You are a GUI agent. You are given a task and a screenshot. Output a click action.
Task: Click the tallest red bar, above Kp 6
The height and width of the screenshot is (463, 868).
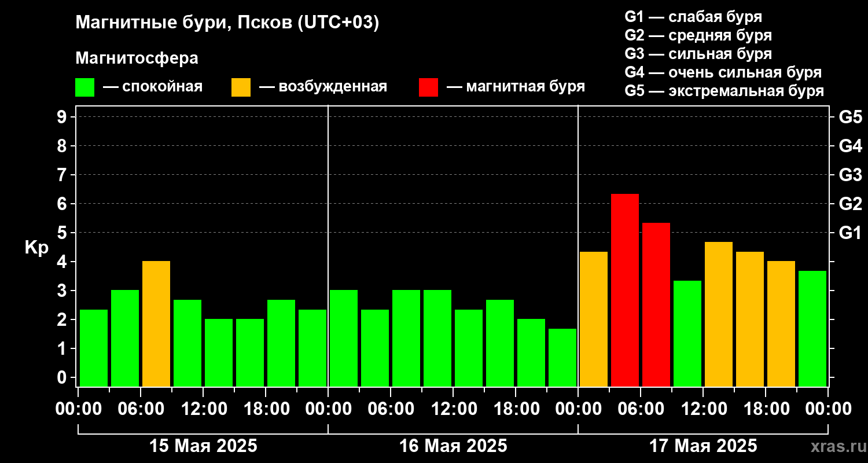(625, 290)
